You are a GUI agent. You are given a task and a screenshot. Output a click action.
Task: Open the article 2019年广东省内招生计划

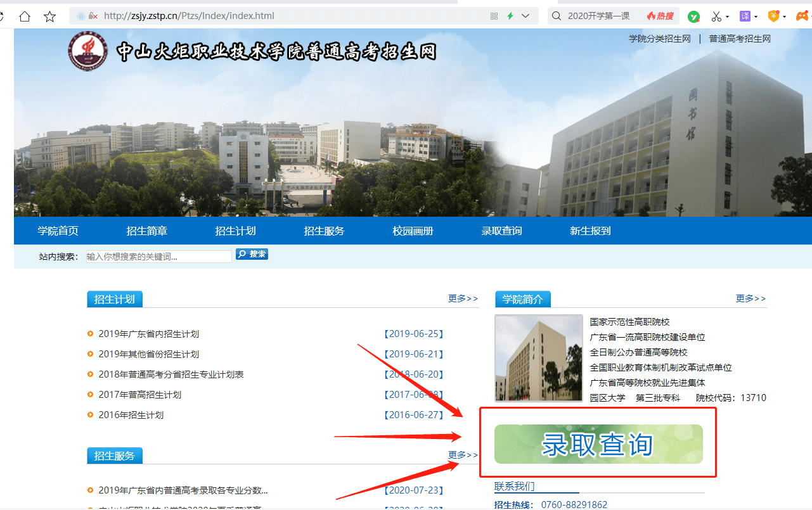(x=149, y=334)
